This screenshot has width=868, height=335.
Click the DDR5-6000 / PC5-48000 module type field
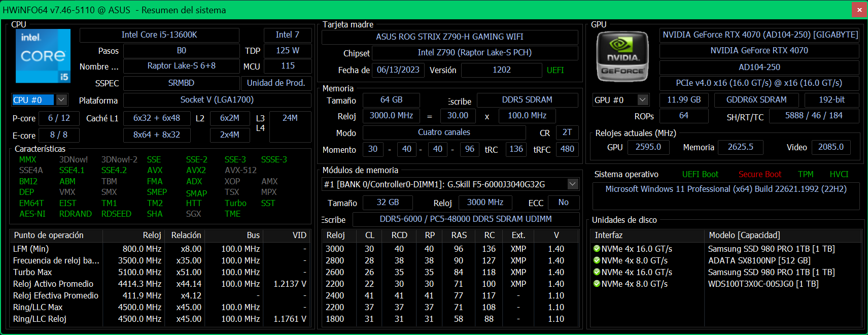466,219
